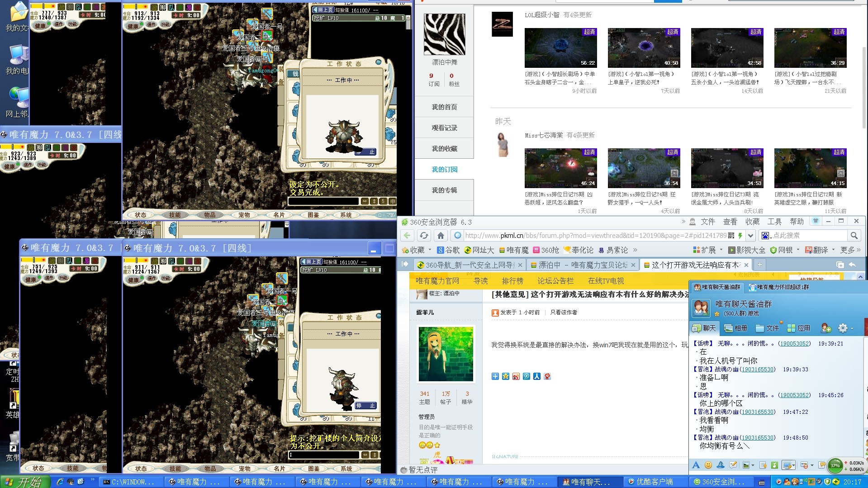This screenshot has height=488, width=868.
Task: Open the address bar history dropdown
Action: (x=751, y=236)
